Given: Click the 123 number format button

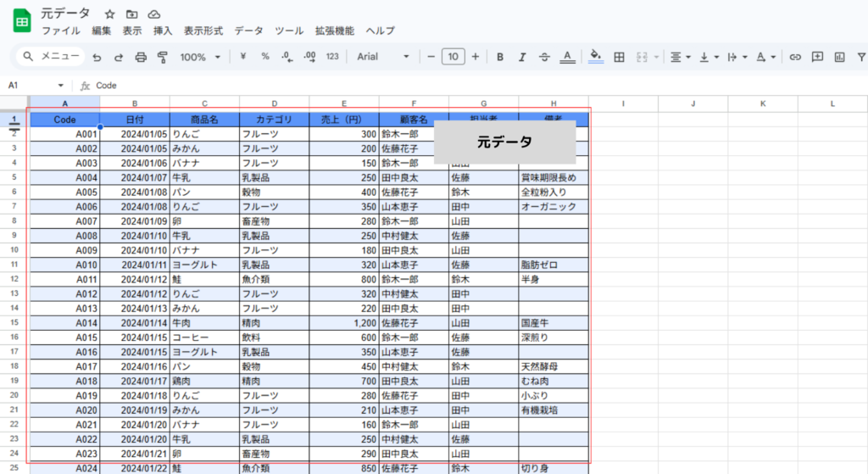Looking at the screenshot, I should click(332, 57).
